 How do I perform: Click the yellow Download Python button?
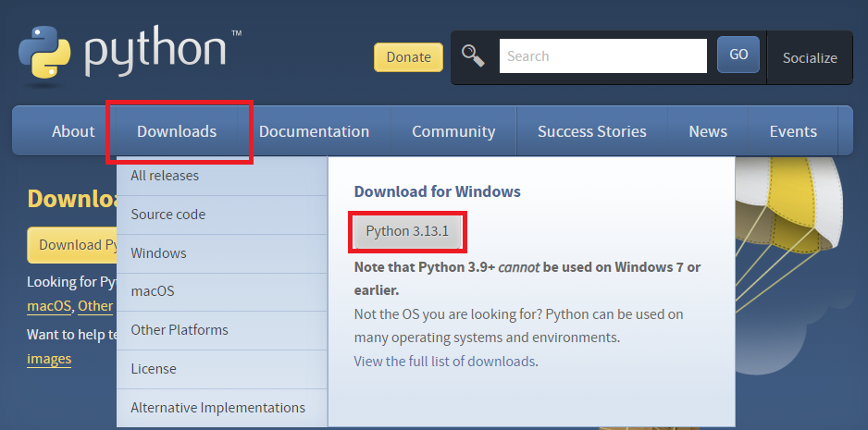coord(72,245)
